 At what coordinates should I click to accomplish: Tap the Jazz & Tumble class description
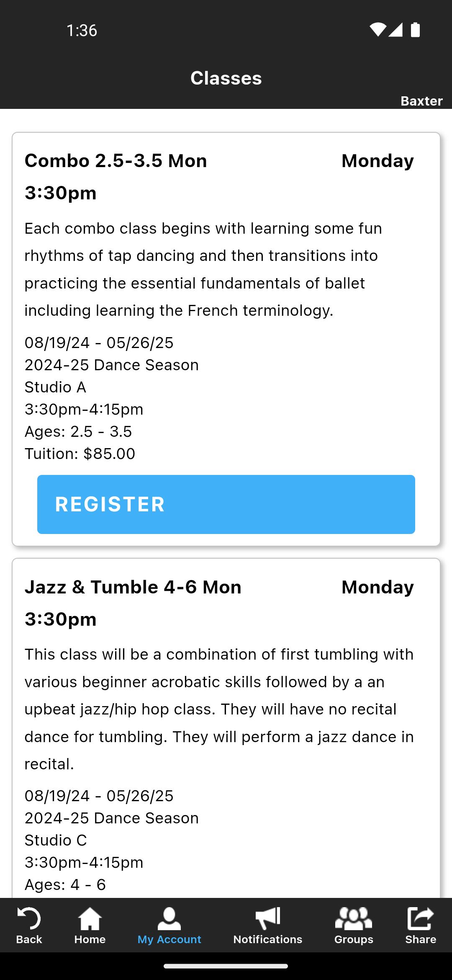point(219,709)
